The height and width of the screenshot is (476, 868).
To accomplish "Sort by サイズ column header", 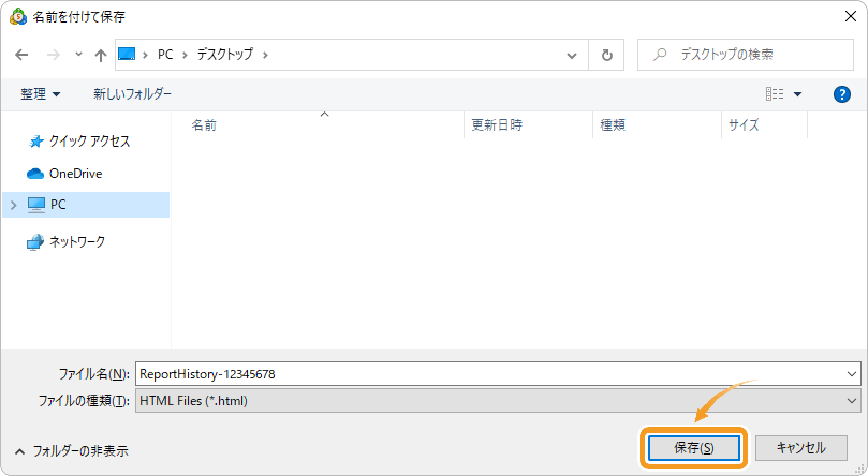I will (x=764, y=125).
